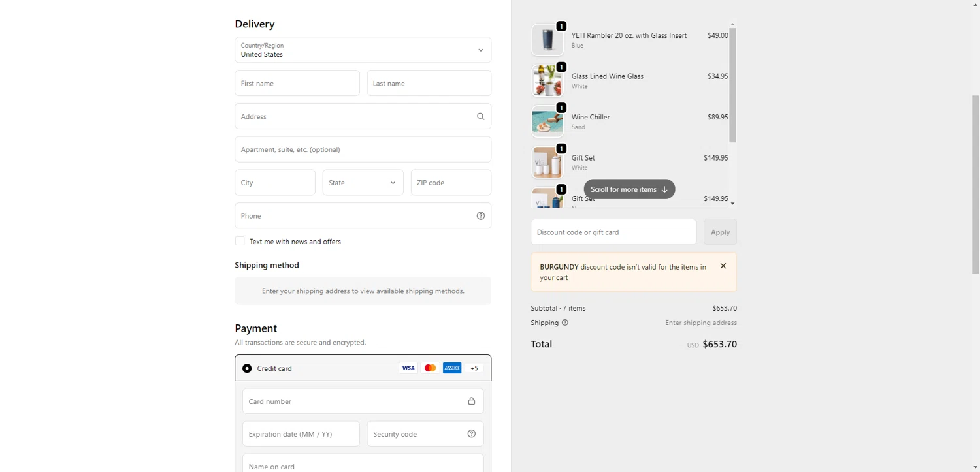The height and width of the screenshot is (472, 980).
Task: Click the Apply discount button
Action: tap(720, 232)
